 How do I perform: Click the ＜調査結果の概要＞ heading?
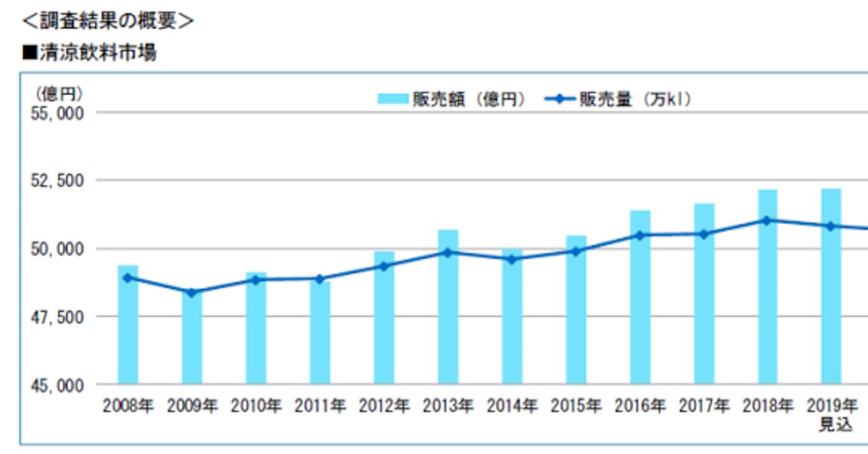pyautogui.click(x=108, y=22)
